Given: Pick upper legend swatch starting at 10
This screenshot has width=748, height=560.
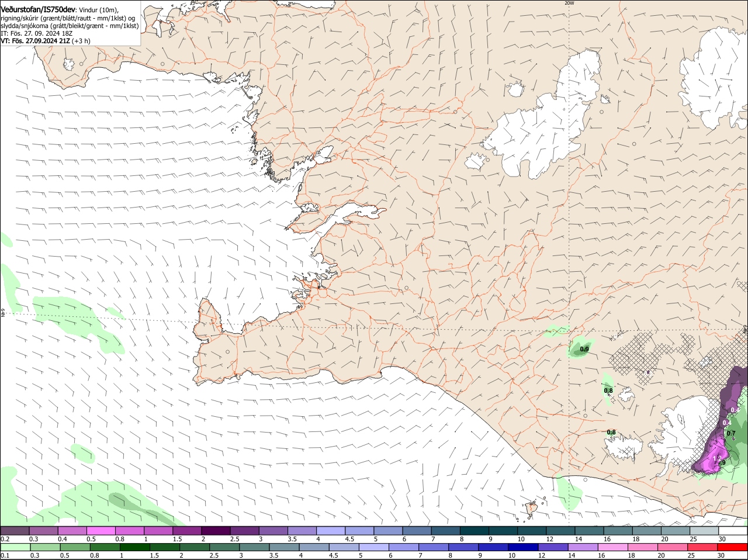Looking at the screenshot, I should pyautogui.click(x=531, y=530).
